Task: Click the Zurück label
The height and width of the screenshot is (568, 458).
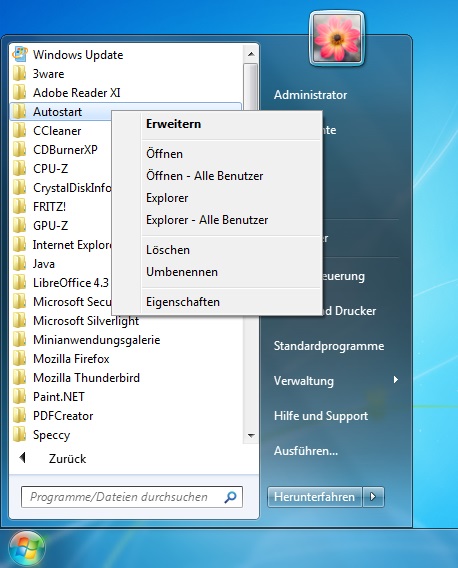Action: (67, 459)
